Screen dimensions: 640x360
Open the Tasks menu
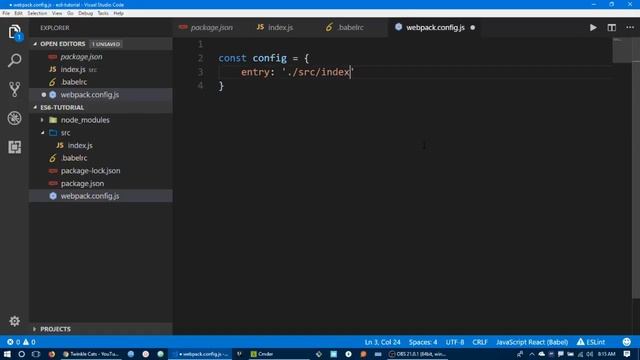pos(103,13)
